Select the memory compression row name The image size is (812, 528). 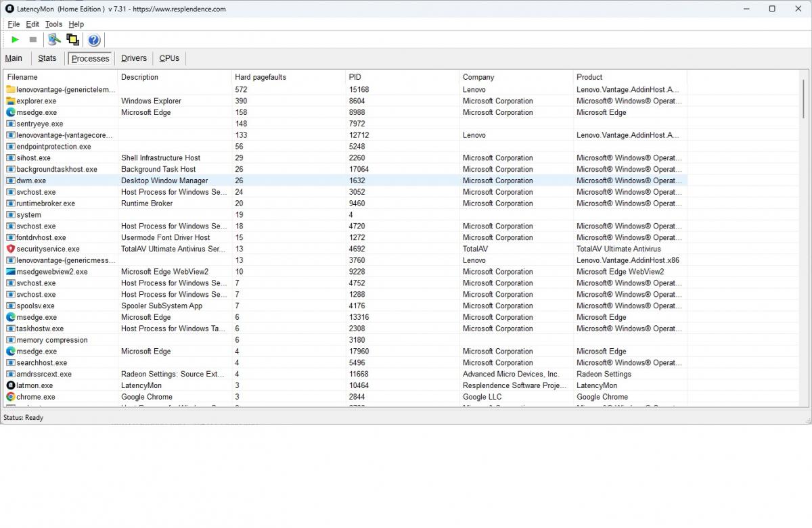[x=52, y=340]
